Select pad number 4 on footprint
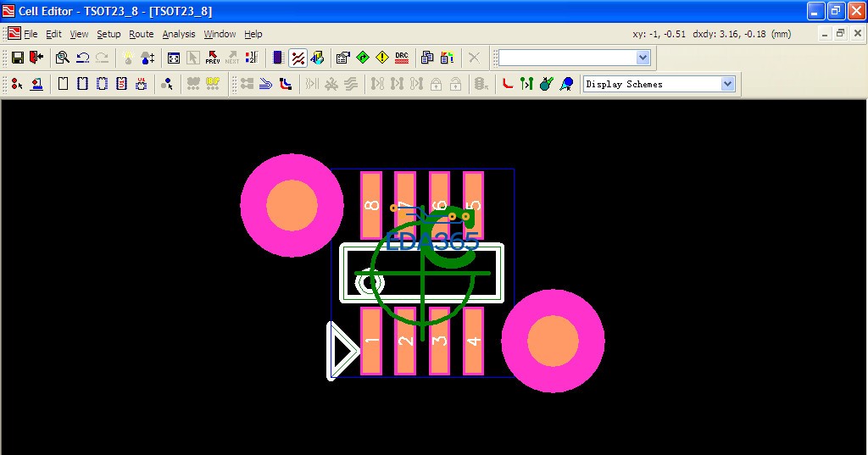The image size is (868, 455). coord(473,341)
